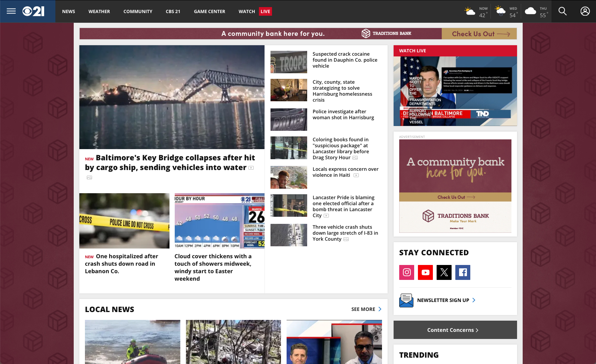Open SEE MORE local news link
This screenshot has height=364, width=596.
[x=363, y=309]
